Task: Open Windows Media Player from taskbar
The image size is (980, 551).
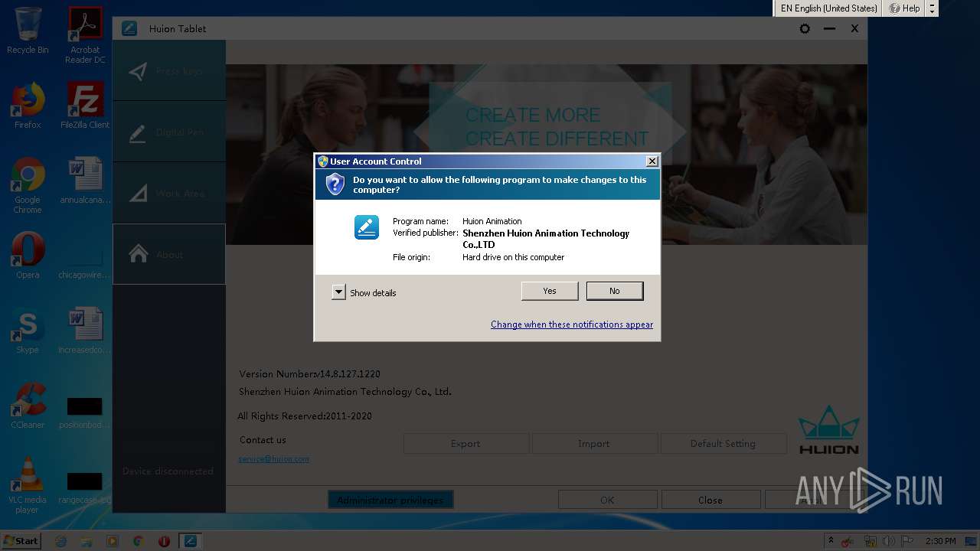Action: pos(113,541)
